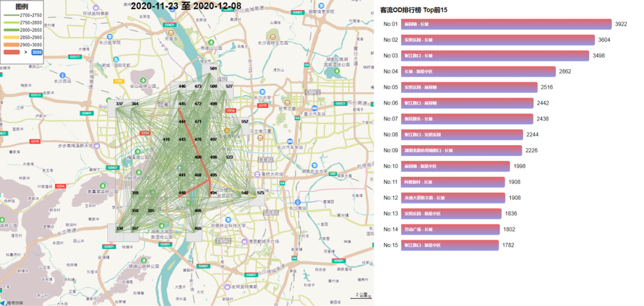644x306 pixels.
Task: Click the 长沙西站 railway station icon
Action: point(63,75)
